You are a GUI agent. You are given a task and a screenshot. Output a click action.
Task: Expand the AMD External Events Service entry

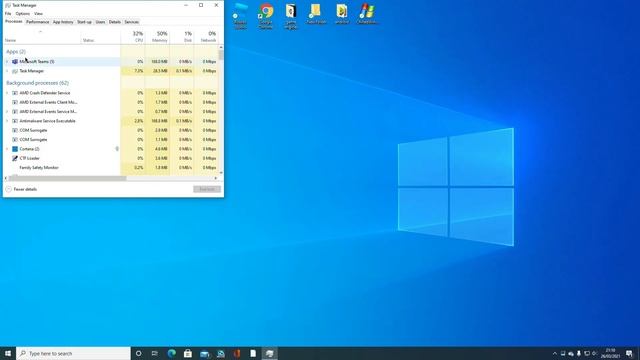pyautogui.click(x=7, y=112)
